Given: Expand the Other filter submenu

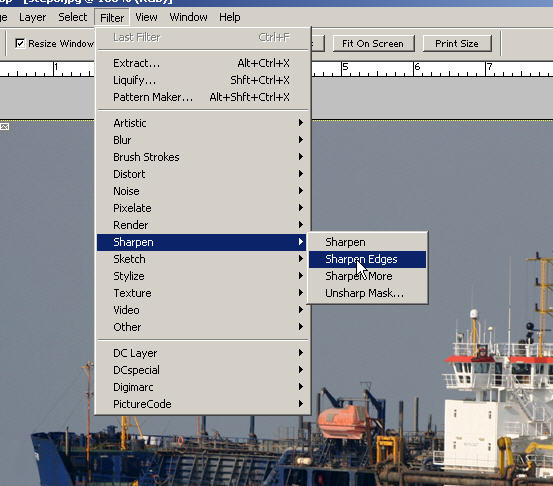Looking at the screenshot, I should (x=201, y=327).
